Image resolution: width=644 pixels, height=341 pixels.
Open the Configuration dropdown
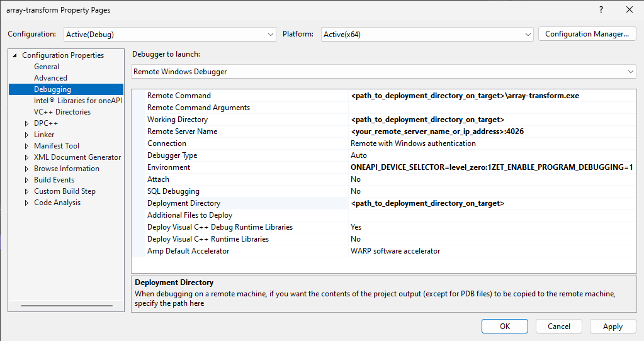pos(170,35)
